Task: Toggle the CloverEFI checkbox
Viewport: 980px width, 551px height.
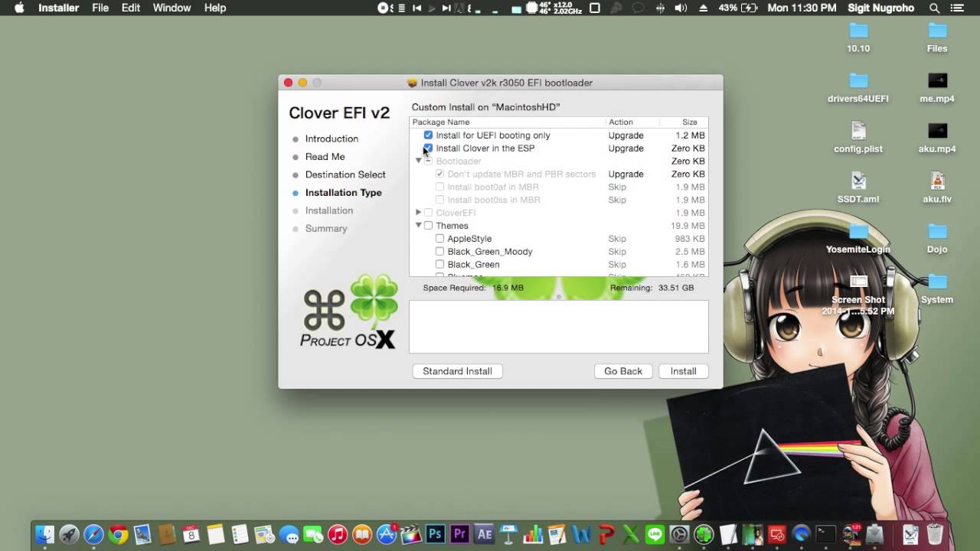Action: coord(428,213)
